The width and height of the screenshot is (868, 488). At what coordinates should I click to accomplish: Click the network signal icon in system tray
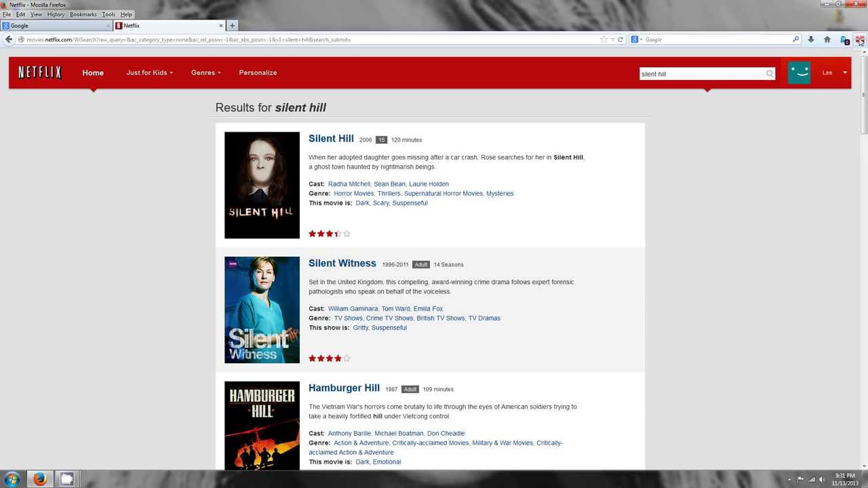click(x=810, y=479)
